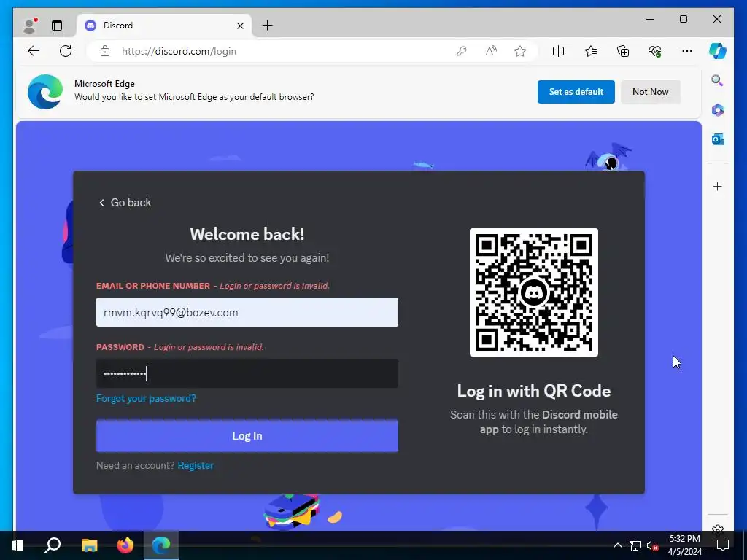Open the Windows Start menu
This screenshot has width=747, height=560.
click(x=18, y=545)
